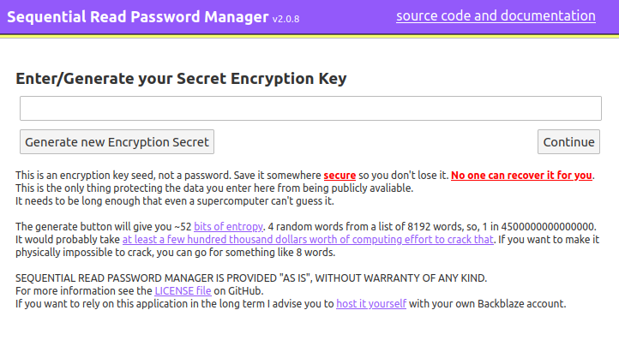Click the number 4500000000000000 in text
Viewport: 619px width, 364px height.
(548, 227)
